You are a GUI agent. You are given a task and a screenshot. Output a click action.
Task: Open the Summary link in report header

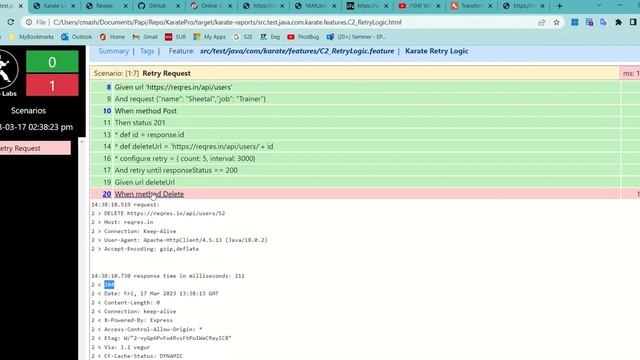pyautogui.click(x=113, y=51)
